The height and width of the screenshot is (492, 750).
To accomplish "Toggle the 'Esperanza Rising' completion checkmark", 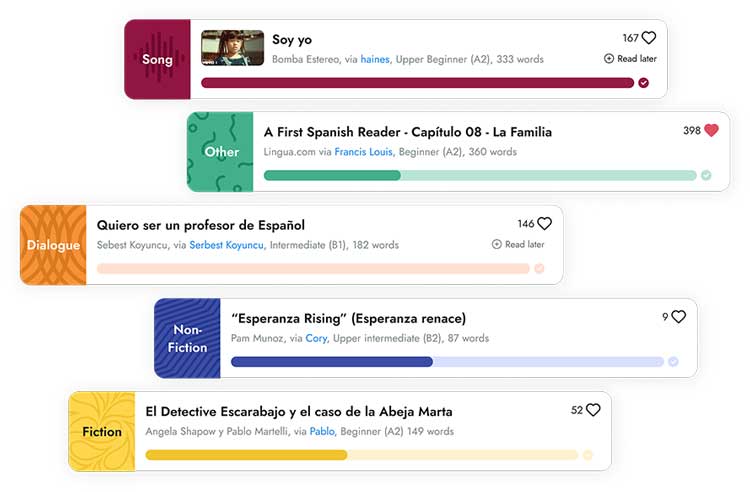I will click(x=673, y=362).
